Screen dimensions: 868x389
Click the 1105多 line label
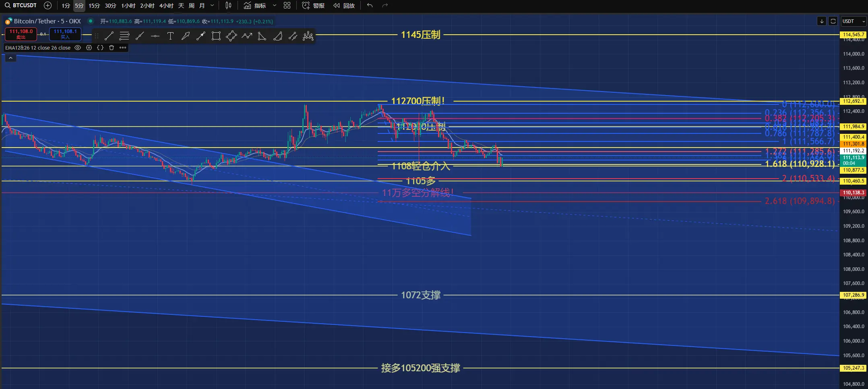coord(421,181)
